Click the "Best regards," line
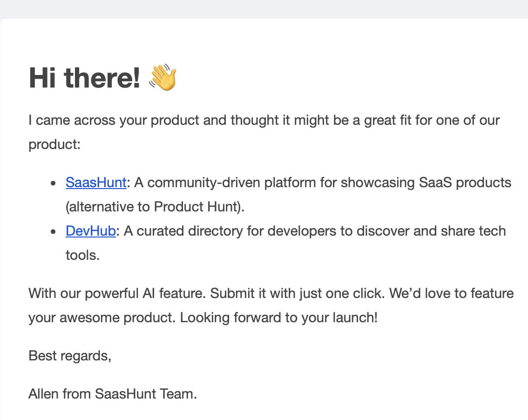Screen dimensions: 528x420 point(70,356)
